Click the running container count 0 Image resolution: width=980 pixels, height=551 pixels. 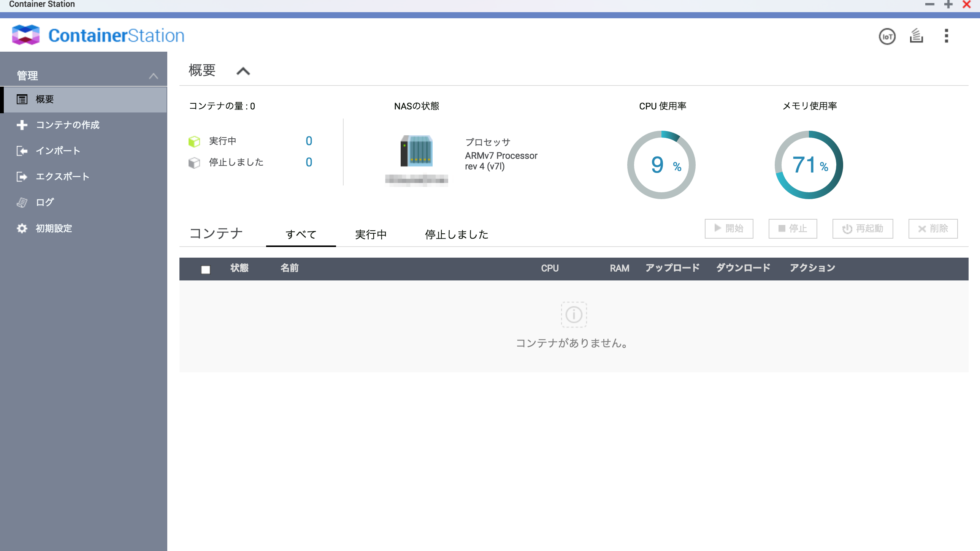(x=309, y=141)
